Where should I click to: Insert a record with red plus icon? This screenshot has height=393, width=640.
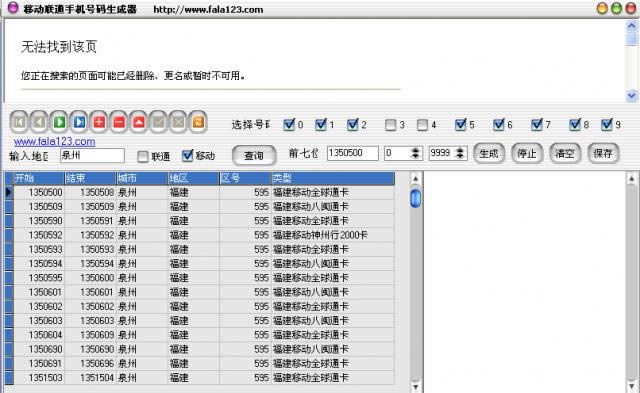coord(99,122)
